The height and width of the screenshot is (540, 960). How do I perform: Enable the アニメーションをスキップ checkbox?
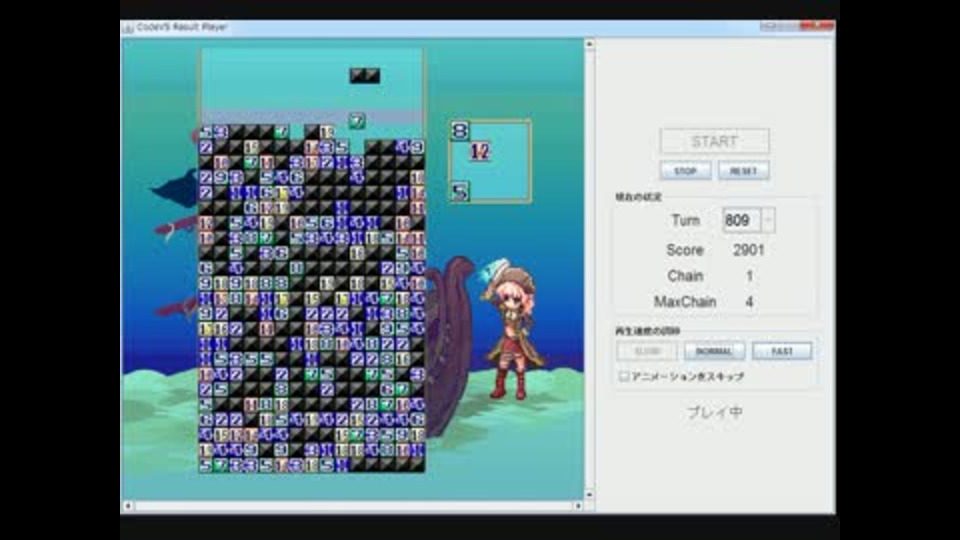click(623, 376)
